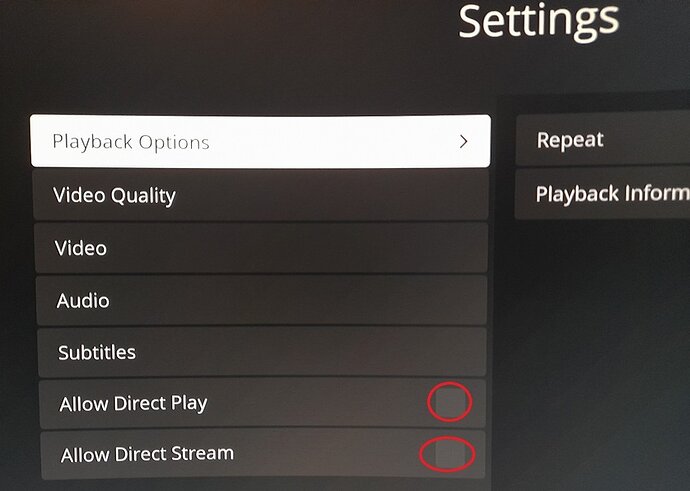Click the Subtitles text label

pos(97,352)
